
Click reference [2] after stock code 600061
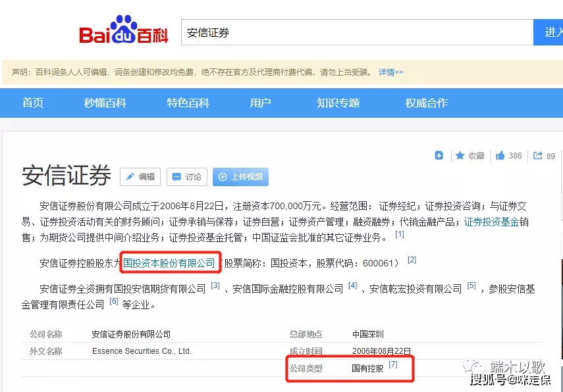pyautogui.click(x=412, y=260)
